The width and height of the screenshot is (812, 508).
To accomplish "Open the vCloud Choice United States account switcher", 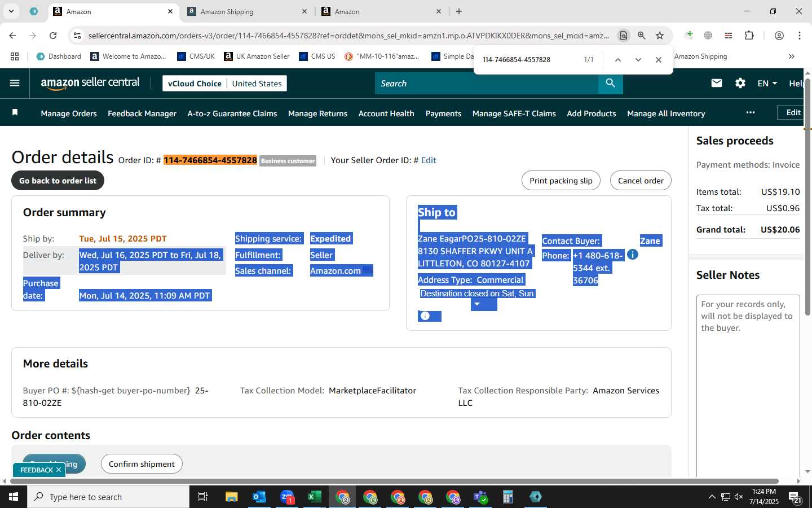I will click(x=224, y=83).
